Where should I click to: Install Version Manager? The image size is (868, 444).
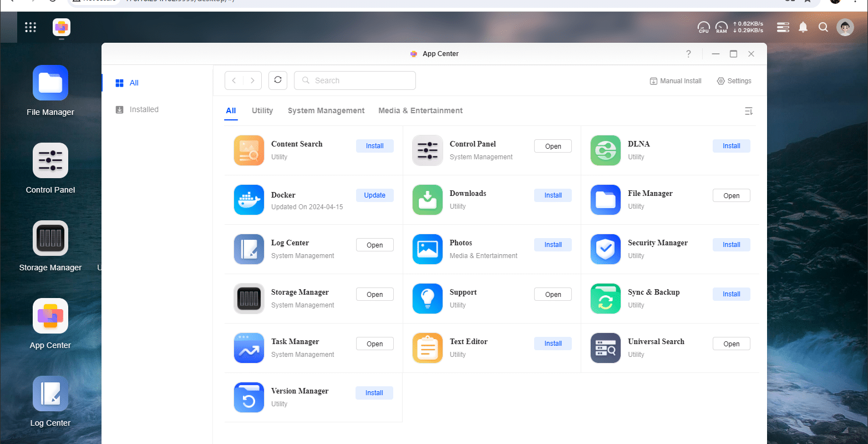(374, 393)
